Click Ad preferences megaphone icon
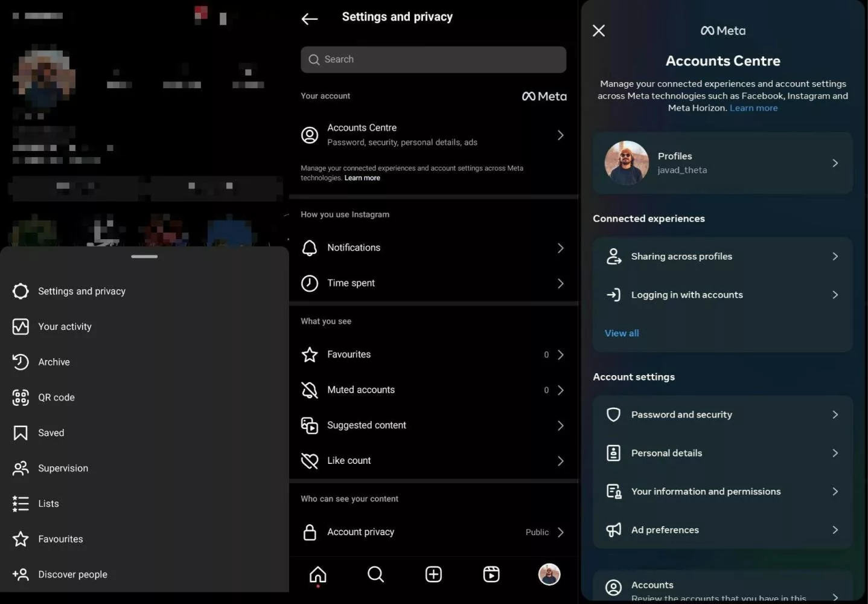868x604 pixels. [614, 530]
